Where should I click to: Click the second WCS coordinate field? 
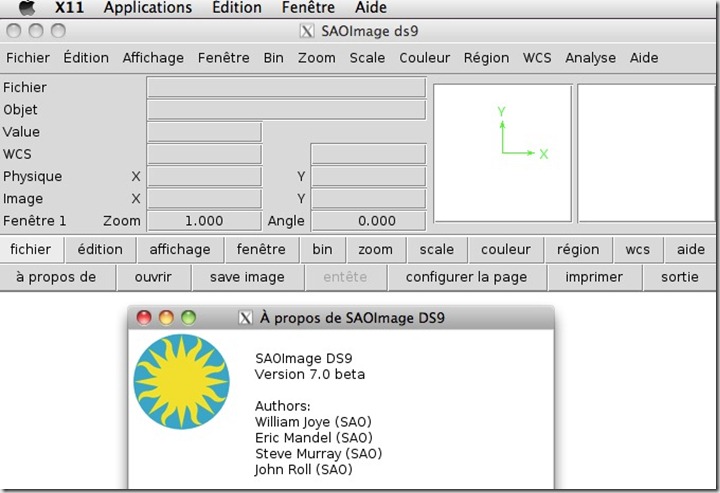[369, 154]
